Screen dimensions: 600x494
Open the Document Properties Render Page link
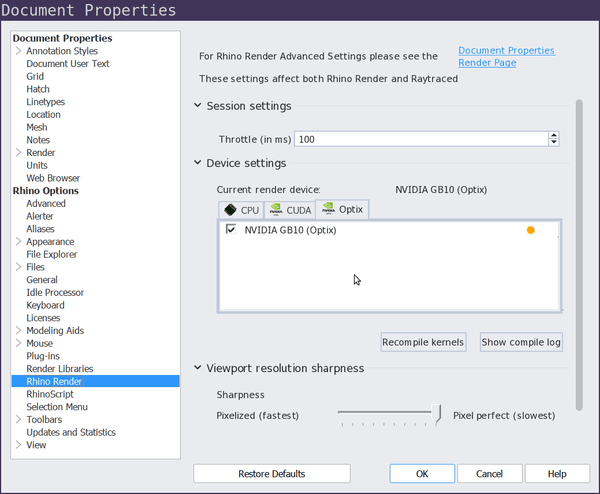[x=506, y=56]
